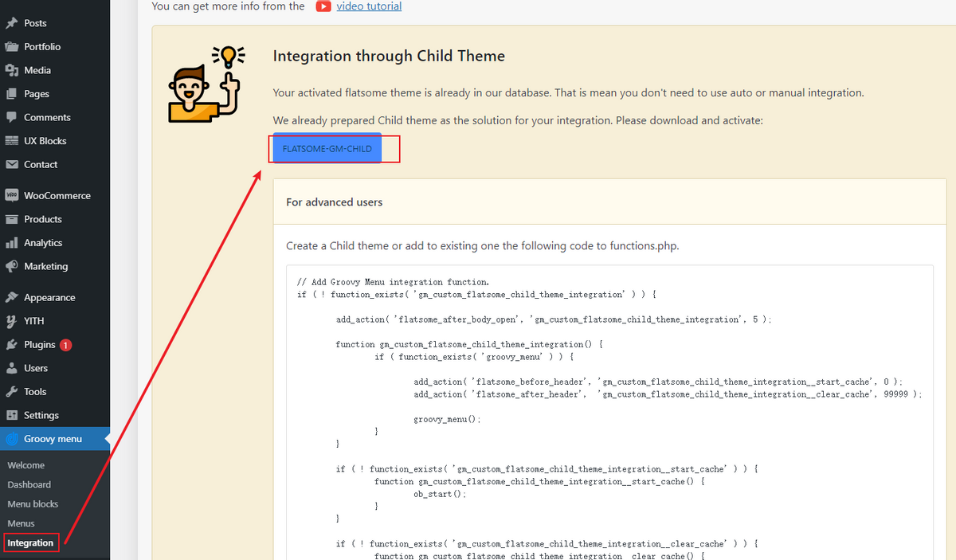Click the Analytics bar chart icon
This screenshot has height=560, width=956.
[x=11, y=242]
